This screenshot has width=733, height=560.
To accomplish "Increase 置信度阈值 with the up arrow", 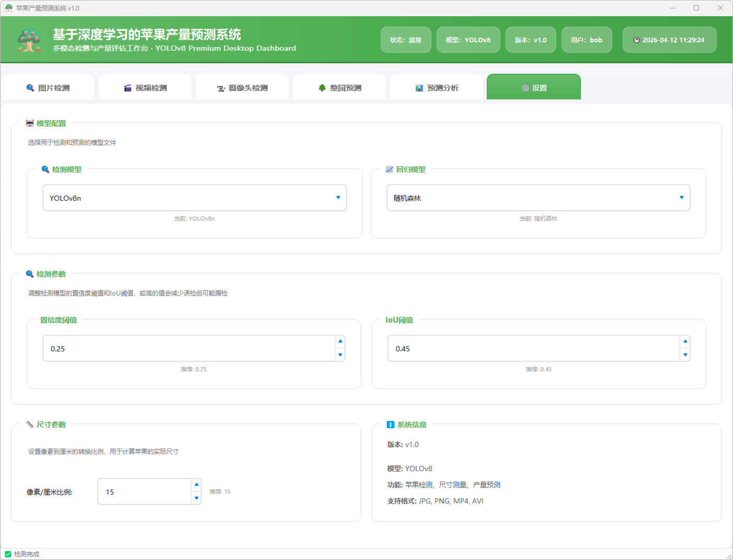I will click(x=340, y=341).
